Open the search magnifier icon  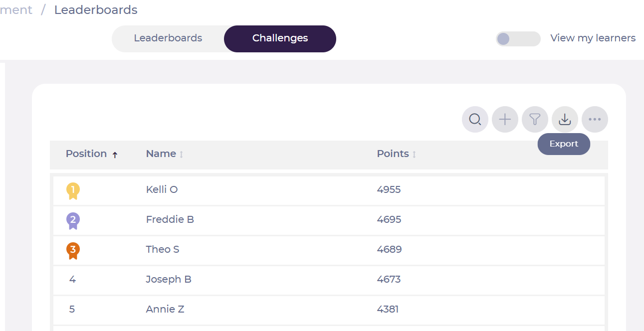475,120
